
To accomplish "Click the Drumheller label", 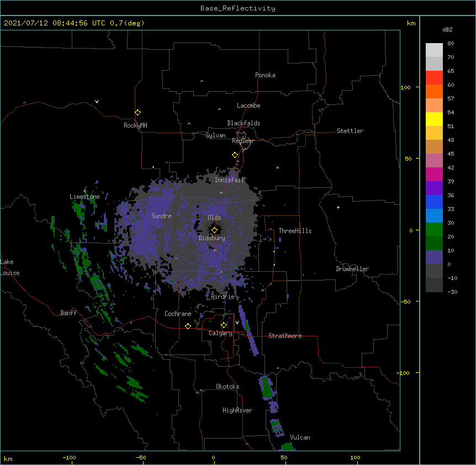I will 352,269.
